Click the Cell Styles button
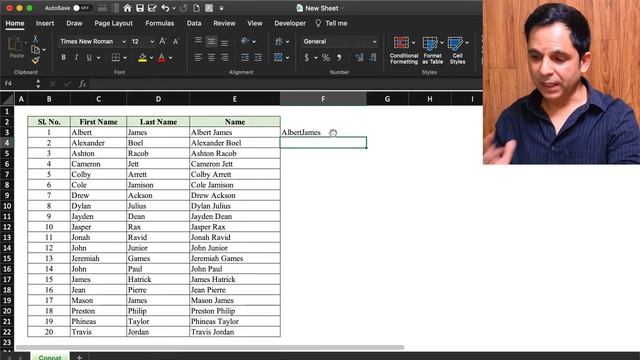Screen dimensions: 640x360 [458, 50]
